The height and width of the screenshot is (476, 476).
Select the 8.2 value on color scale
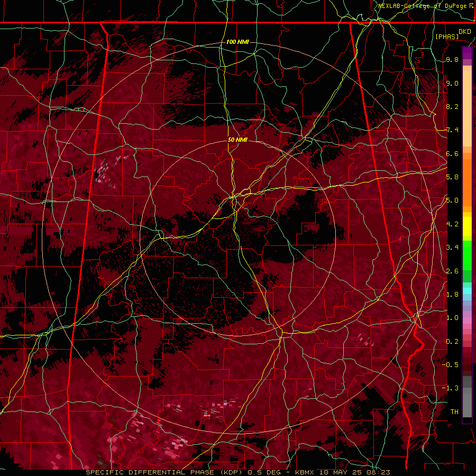[x=452, y=106]
